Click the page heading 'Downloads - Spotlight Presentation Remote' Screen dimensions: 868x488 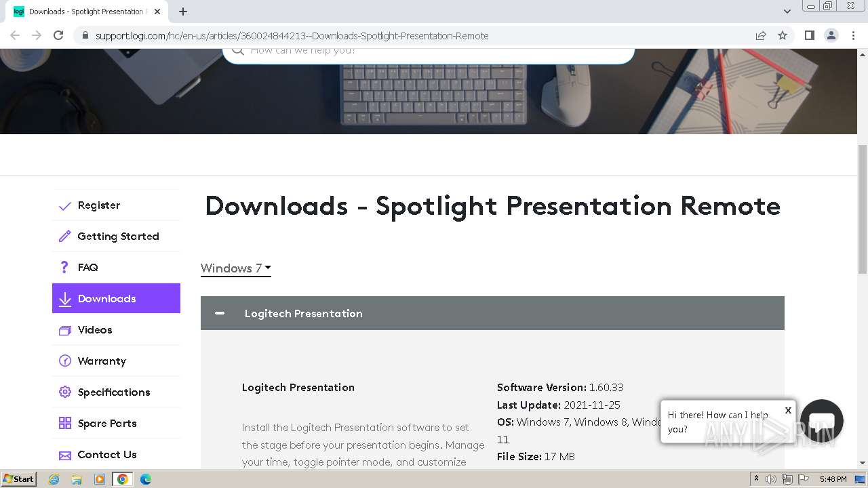coord(492,206)
